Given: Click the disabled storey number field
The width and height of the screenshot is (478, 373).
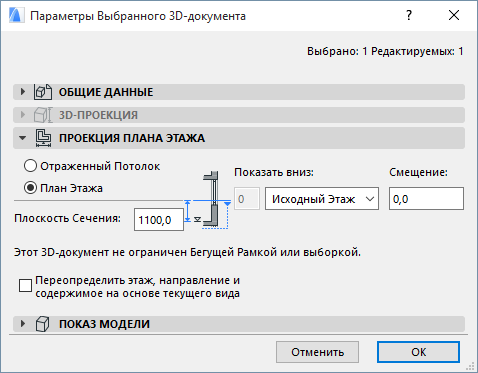Looking at the screenshot, I should click(x=247, y=199).
